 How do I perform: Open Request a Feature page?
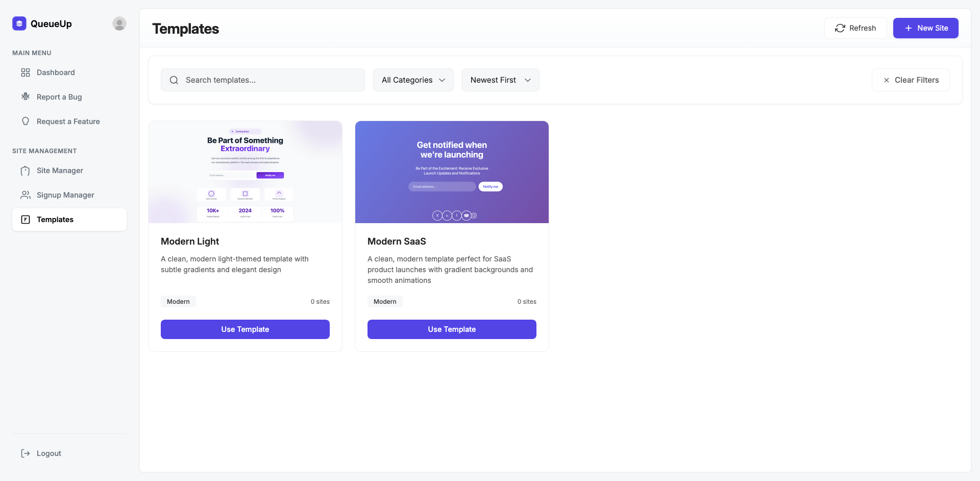pyautogui.click(x=69, y=122)
